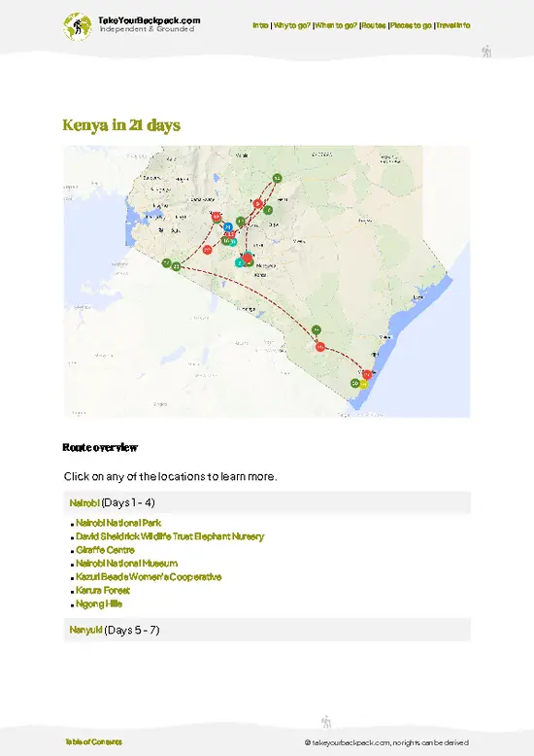Open the Ngong Hills link
534x756 pixels.
[x=99, y=603]
